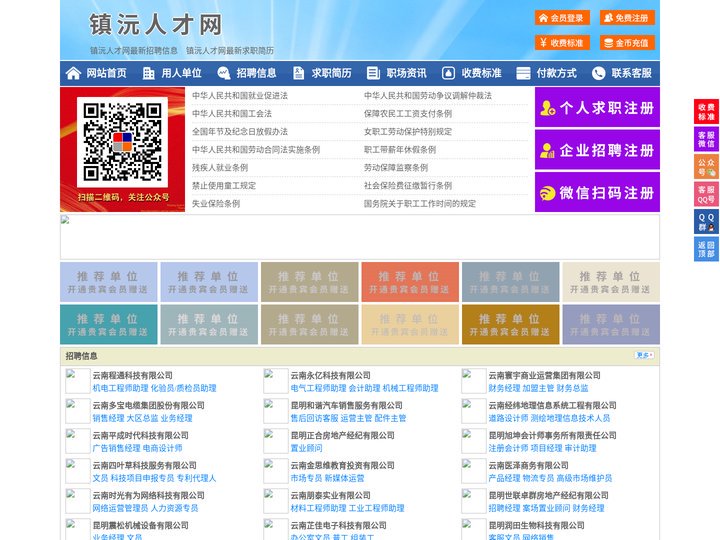Click the teal 推荐单位 tile

[108, 324]
